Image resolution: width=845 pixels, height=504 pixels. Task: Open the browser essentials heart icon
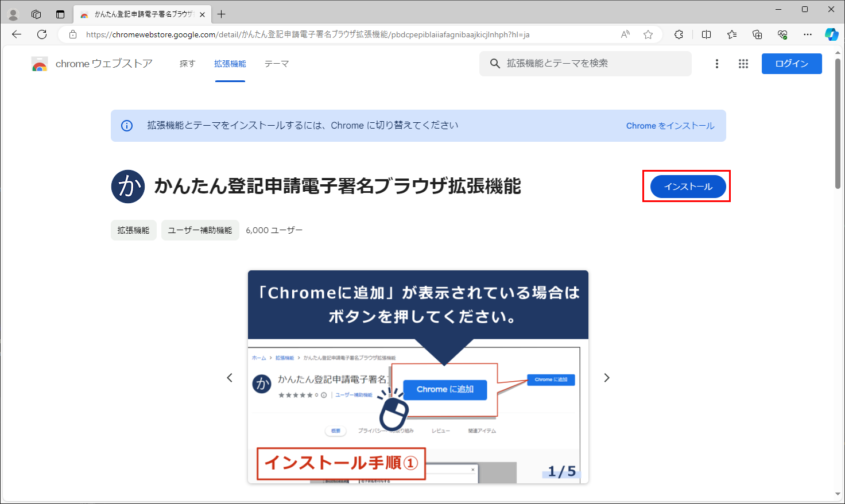point(782,34)
